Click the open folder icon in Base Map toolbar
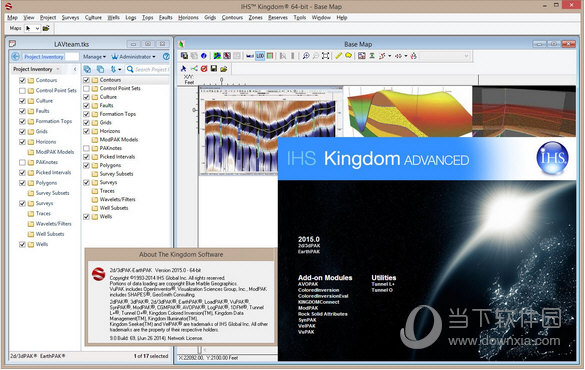The image size is (585, 370). pyautogui.click(x=224, y=69)
